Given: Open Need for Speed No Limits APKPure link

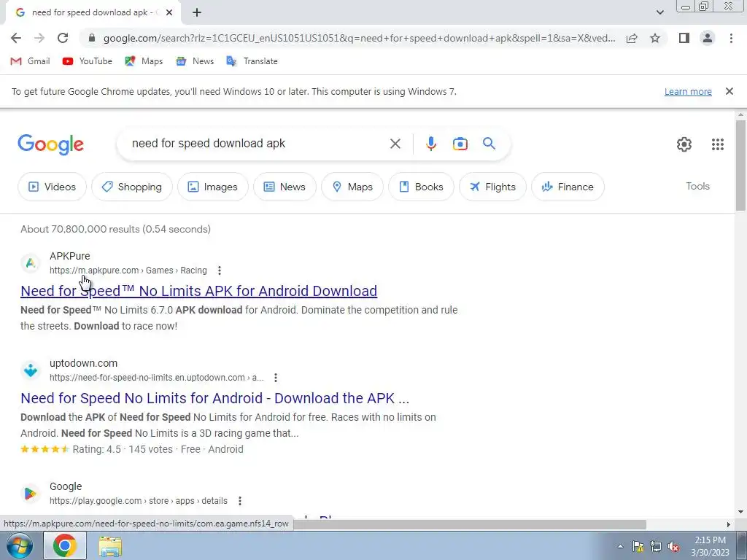Looking at the screenshot, I should tap(198, 291).
